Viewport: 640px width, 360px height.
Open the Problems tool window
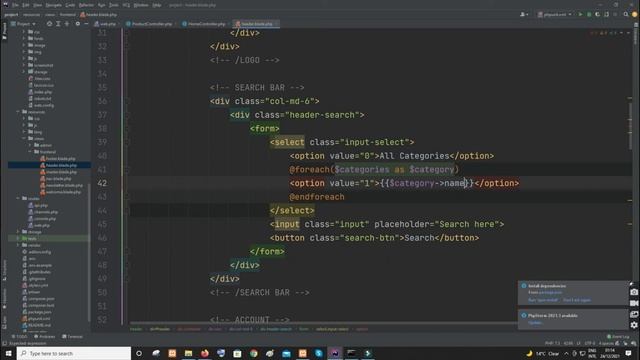click(x=44, y=337)
